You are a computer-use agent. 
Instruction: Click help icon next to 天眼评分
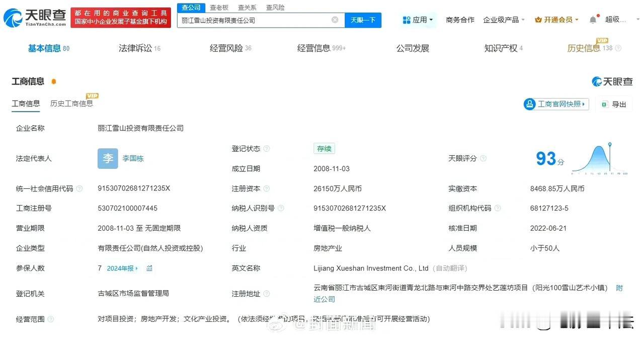click(x=484, y=158)
